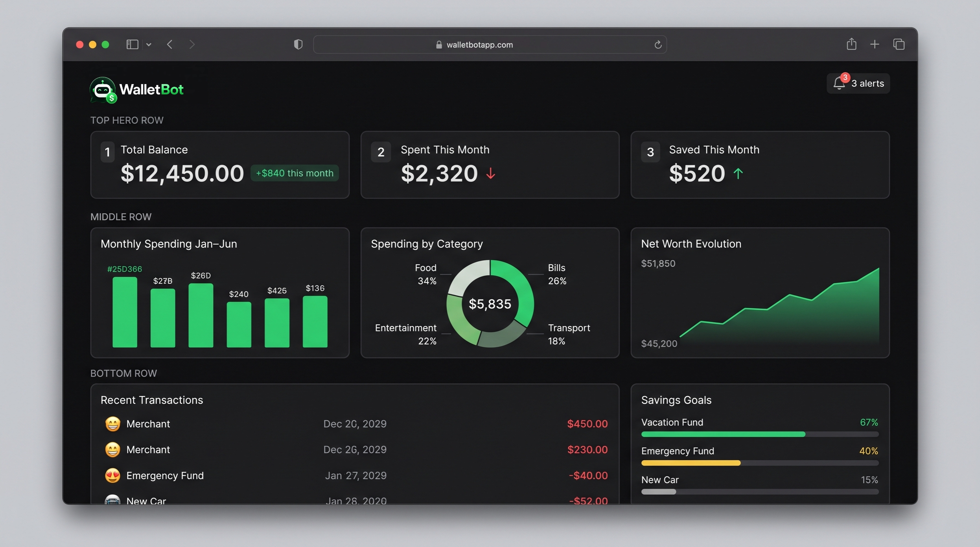980x547 pixels.
Task: Open the bell notifications icon
Action: tap(839, 83)
